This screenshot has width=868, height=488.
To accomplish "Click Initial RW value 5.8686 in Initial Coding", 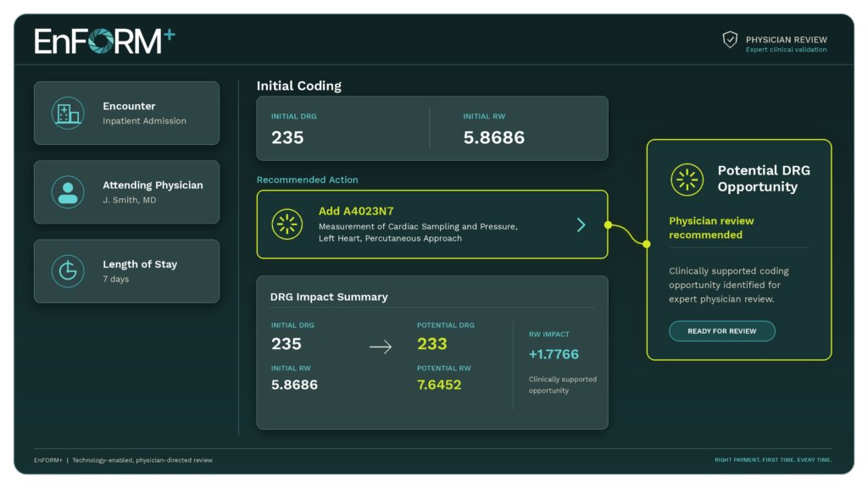I will (494, 137).
